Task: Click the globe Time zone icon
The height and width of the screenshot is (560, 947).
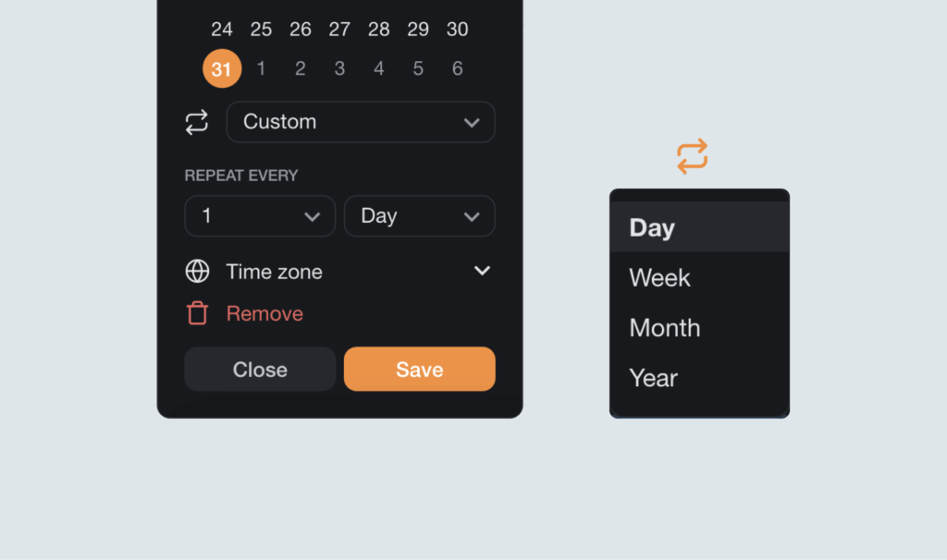Action: click(197, 271)
